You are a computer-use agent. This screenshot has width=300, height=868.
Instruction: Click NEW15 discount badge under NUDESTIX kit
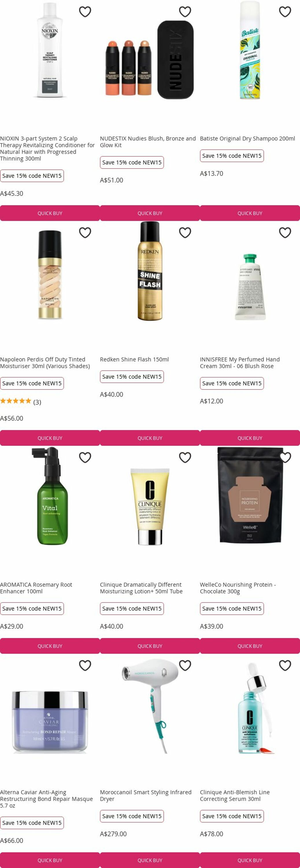click(132, 162)
